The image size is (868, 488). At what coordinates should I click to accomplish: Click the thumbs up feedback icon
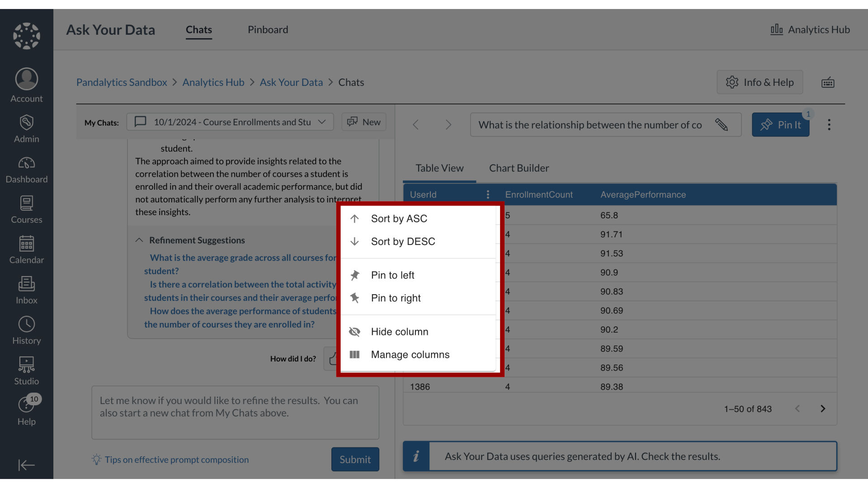click(332, 359)
